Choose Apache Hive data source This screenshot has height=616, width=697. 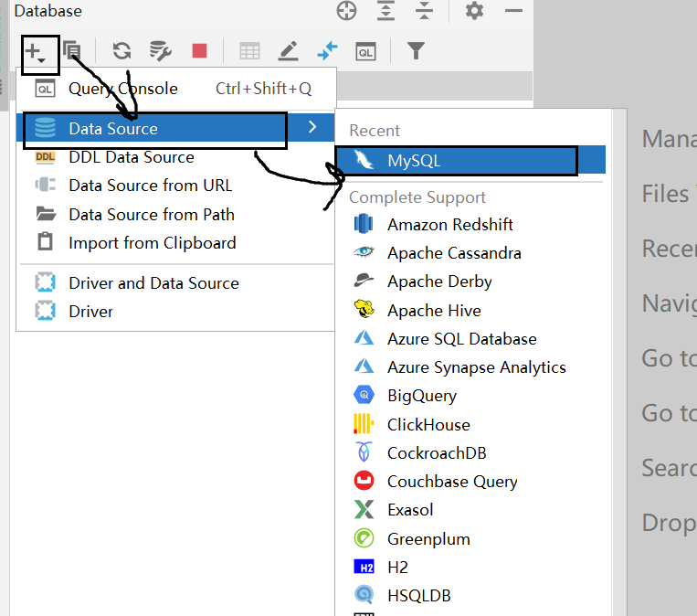click(470, 310)
